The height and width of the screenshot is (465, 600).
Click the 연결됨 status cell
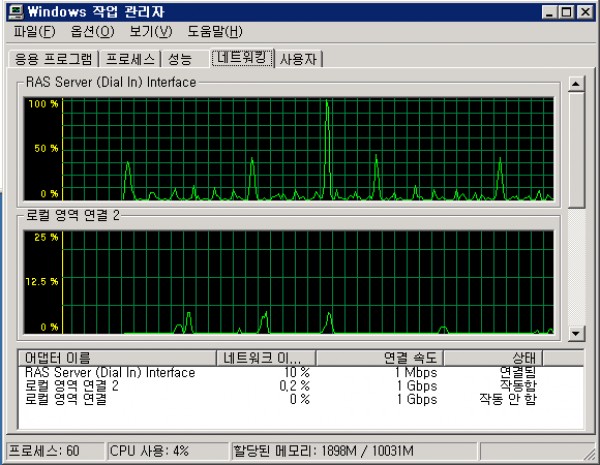tap(518, 372)
